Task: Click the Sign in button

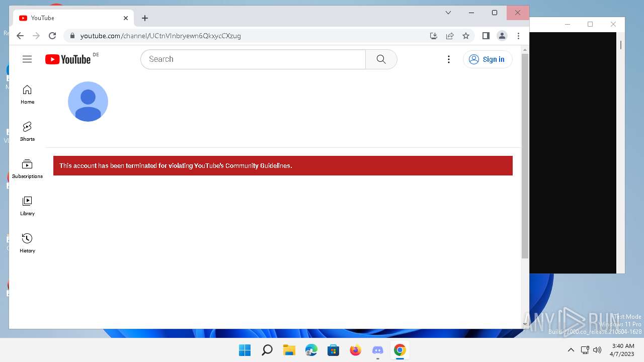Action: coord(487,59)
